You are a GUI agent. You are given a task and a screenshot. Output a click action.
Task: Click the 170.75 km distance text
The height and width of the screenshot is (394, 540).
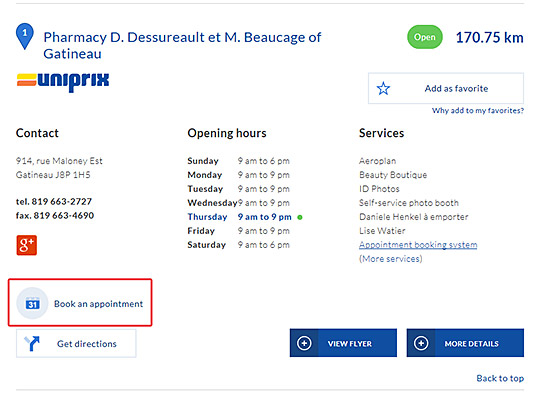[489, 37]
